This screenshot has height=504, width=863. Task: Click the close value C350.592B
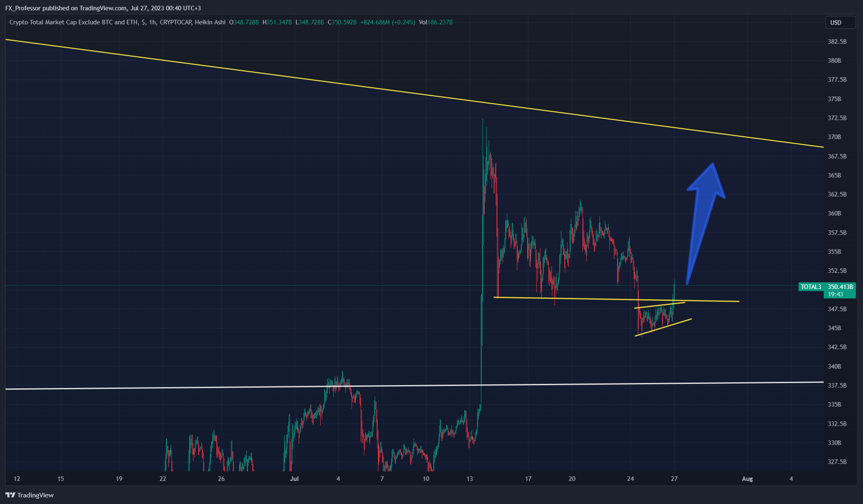pyautogui.click(x=342, y=22)
